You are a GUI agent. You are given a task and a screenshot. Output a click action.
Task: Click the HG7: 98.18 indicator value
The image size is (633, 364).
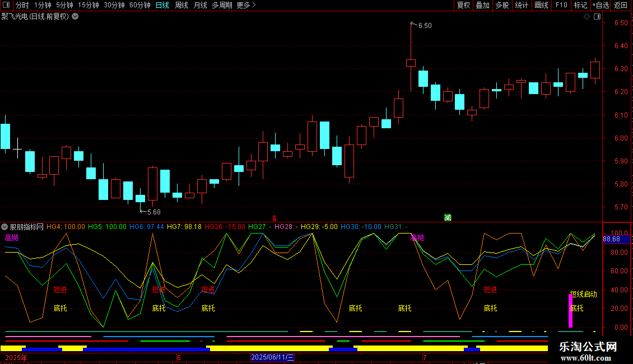coord(184,227)
